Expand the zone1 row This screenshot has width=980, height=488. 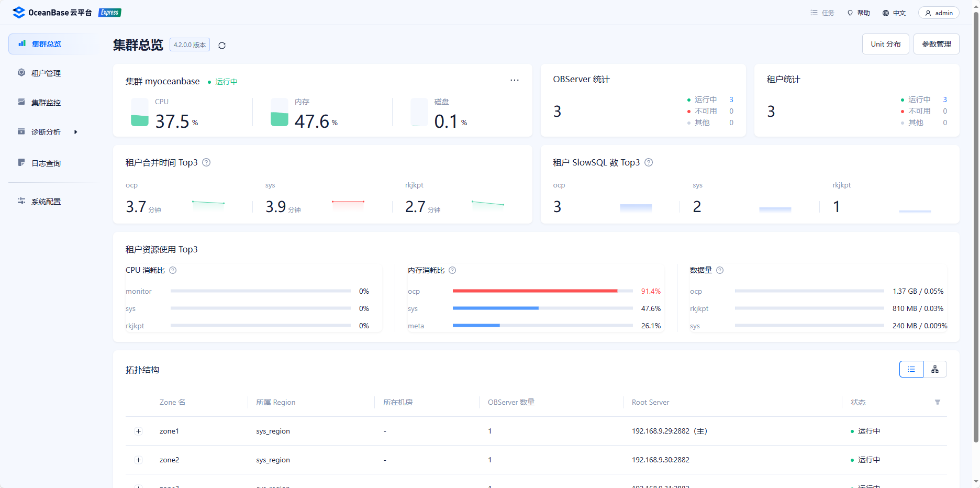(x=138, y=431)
